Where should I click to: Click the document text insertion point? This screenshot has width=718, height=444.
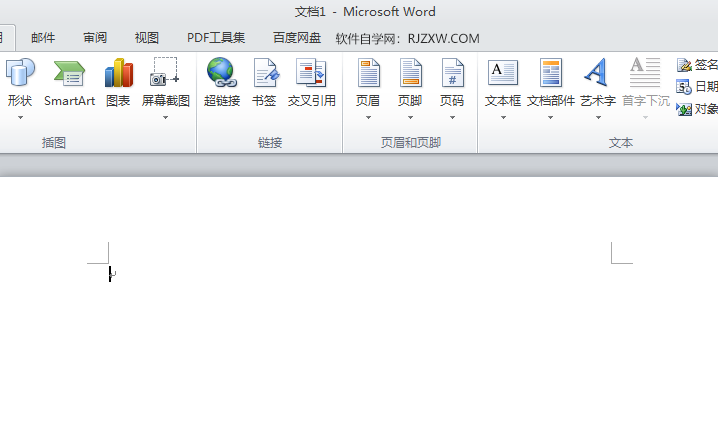110,274
